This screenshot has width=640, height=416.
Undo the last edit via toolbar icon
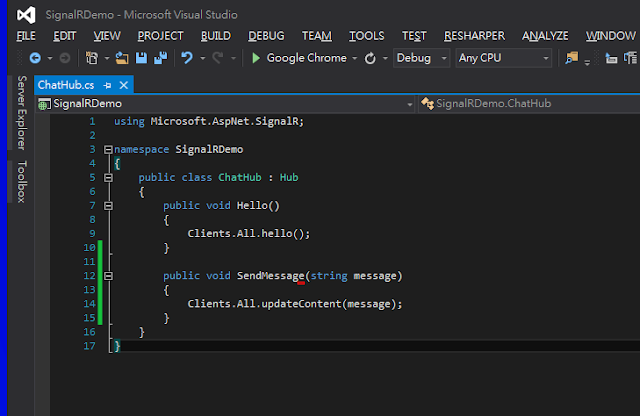[187, 58]
